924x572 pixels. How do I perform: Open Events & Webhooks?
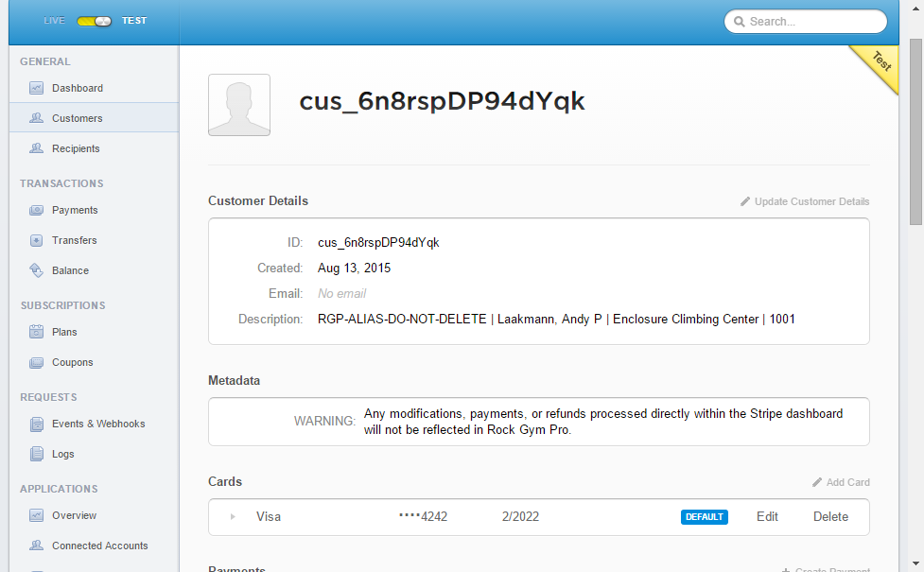[98, 424]
